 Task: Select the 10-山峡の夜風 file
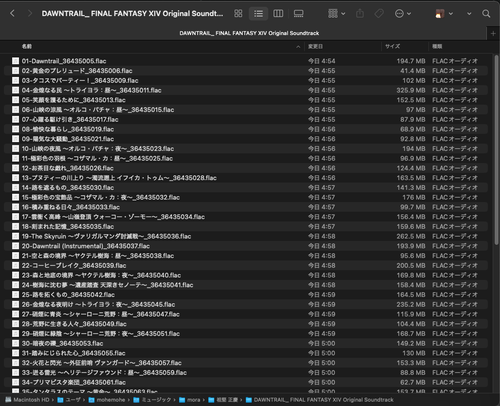click(246, 149)
